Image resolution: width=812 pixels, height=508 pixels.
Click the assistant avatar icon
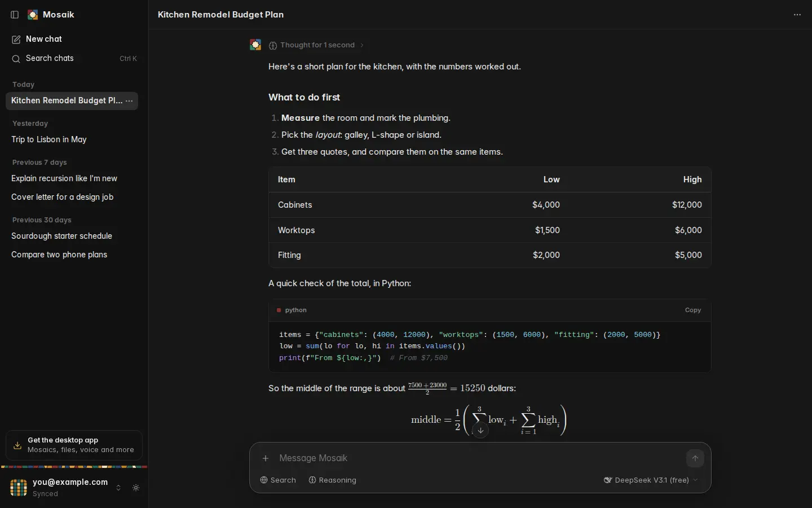tap(255, 45)
